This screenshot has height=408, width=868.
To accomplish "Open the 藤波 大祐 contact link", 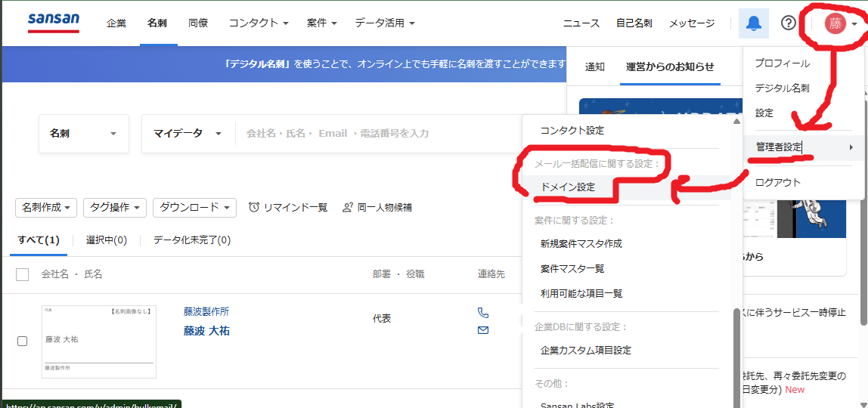I will [206, 331].
